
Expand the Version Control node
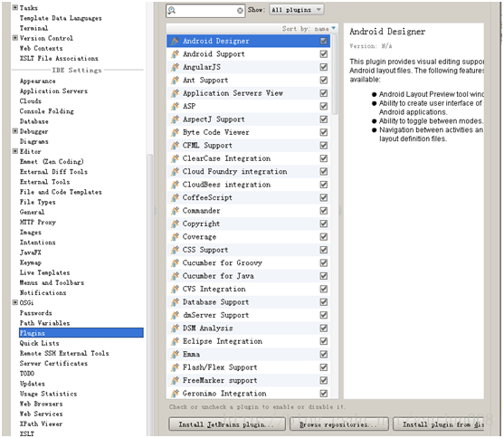tap(15, 38)
